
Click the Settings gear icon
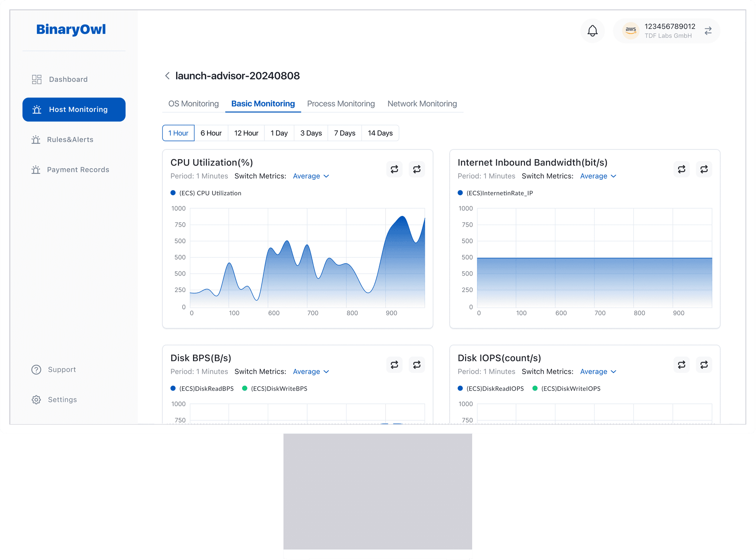[36, 400]
